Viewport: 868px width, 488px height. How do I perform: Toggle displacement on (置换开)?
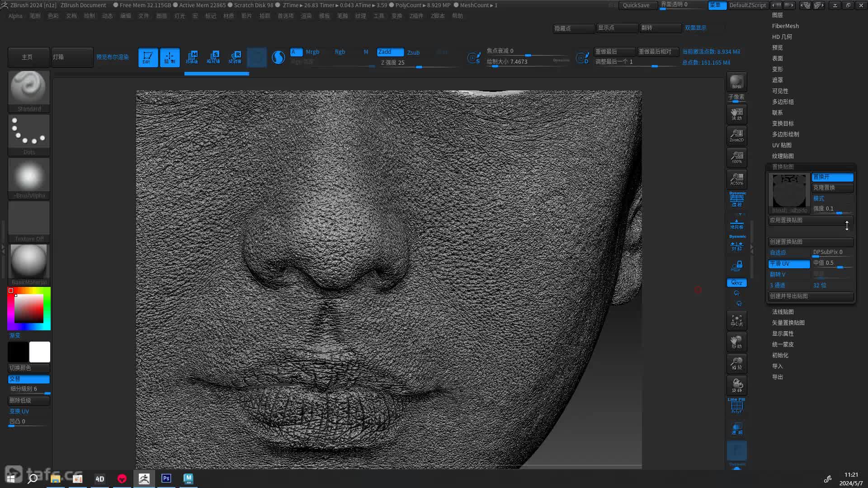[x=832, y=177]
